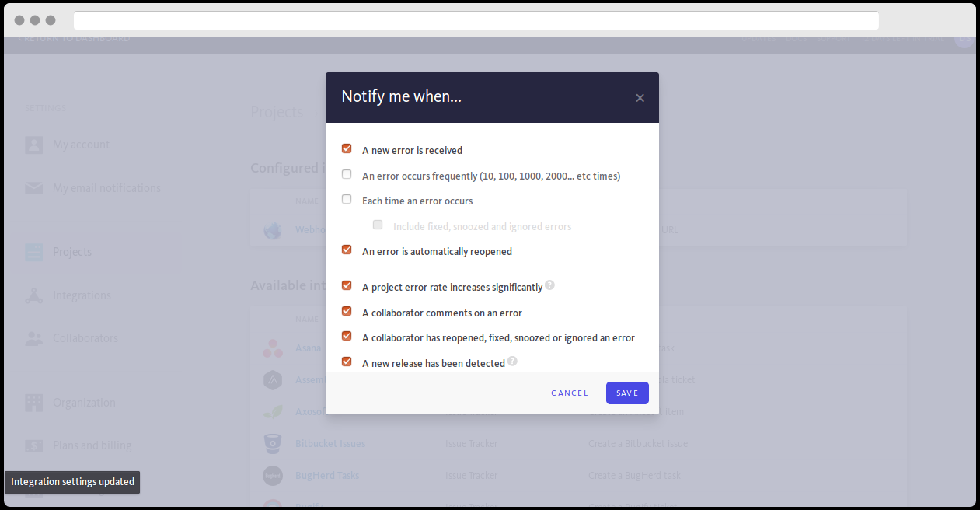The width and height of the screenshot is (980, 510).
Task: Toggle Include fixed, snoozed and ignored errors
Action: coord(378,225)
